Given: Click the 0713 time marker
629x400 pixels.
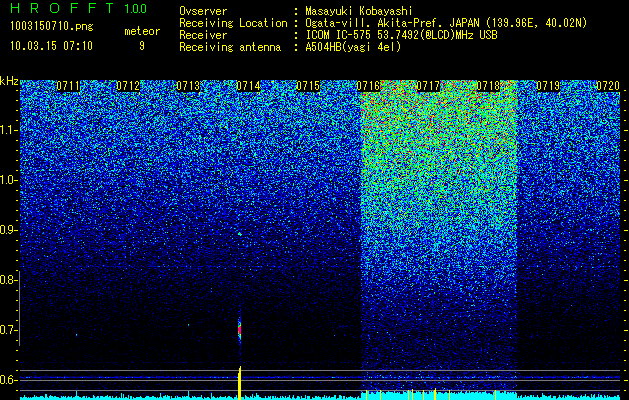Looking at the screenshot, I should [188, 86].
